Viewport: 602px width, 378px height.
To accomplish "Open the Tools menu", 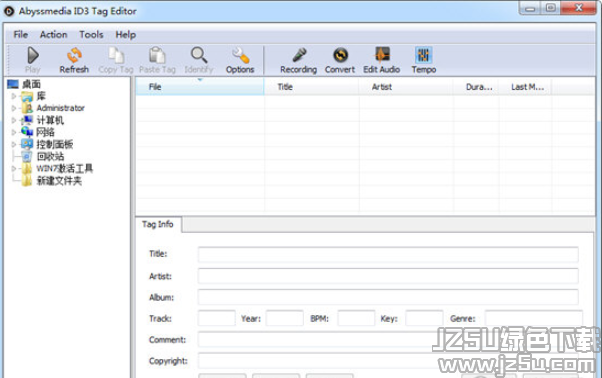I will [x=91, y=35].
